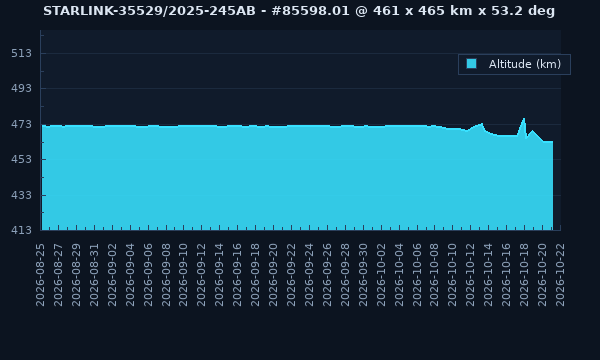The width and height of the screenshot is (600, 360).
Task: Click the 2026-10-14 date label
Action: 489,275
